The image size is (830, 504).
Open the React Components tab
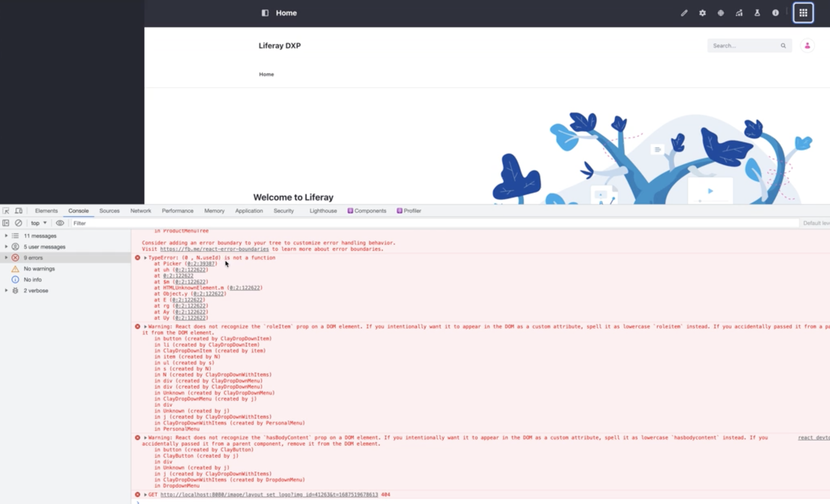point(367,211)
